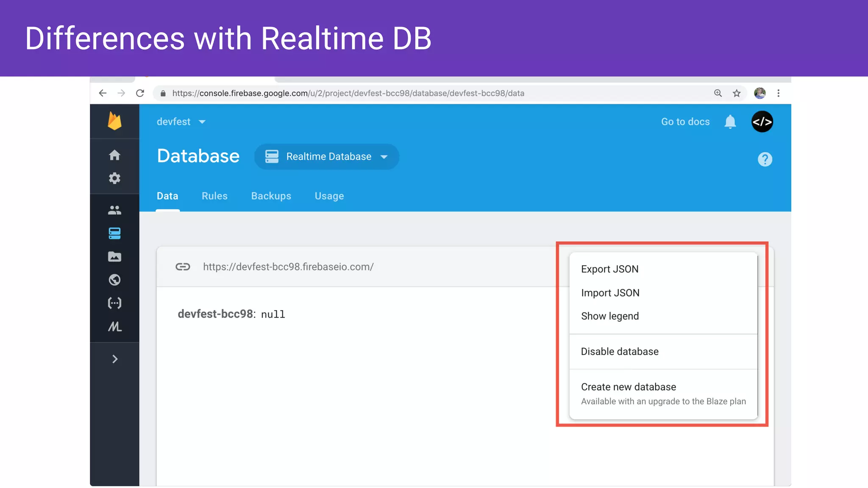Click the browser back arrow
The width and height of the screenshot is (868, 488).
pos(103,93)
